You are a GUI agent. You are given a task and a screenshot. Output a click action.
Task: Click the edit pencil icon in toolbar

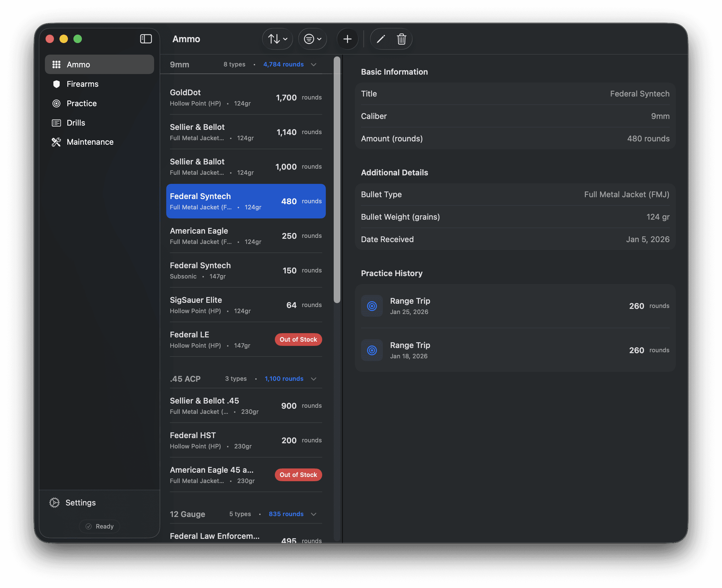[x=380, y=39]
